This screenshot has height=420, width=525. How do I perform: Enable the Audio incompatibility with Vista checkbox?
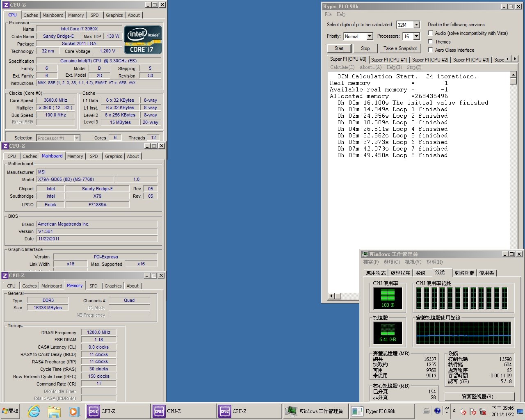coord(430,33)
